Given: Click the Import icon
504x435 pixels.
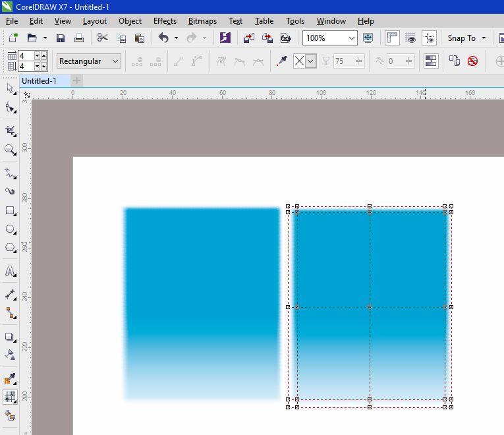Looking at the screenshot, I should coord(249,38).
